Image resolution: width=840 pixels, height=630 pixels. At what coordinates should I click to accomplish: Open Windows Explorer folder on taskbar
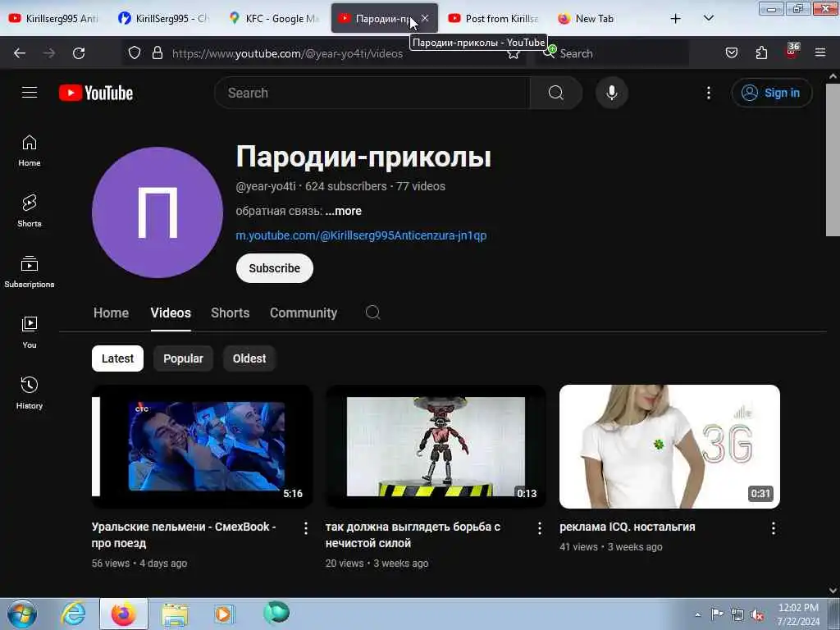click(175, 614)
